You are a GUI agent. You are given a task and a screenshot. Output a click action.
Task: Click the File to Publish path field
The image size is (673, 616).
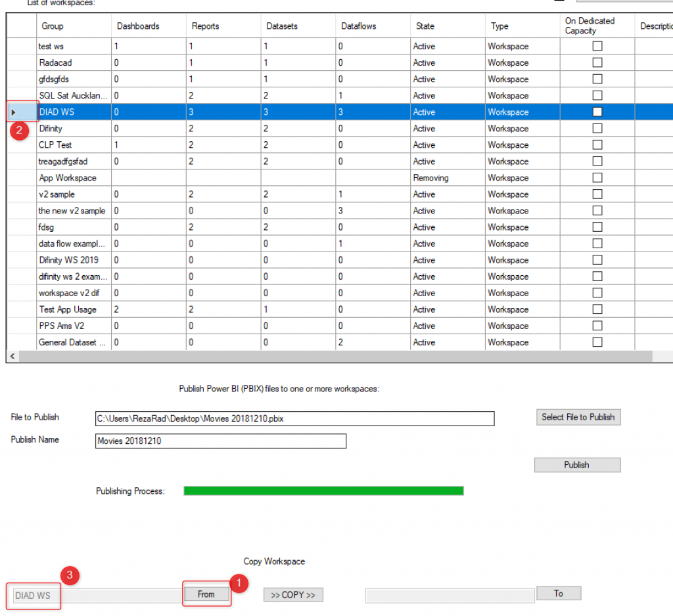pyautogui.click(x=294, y=419)
